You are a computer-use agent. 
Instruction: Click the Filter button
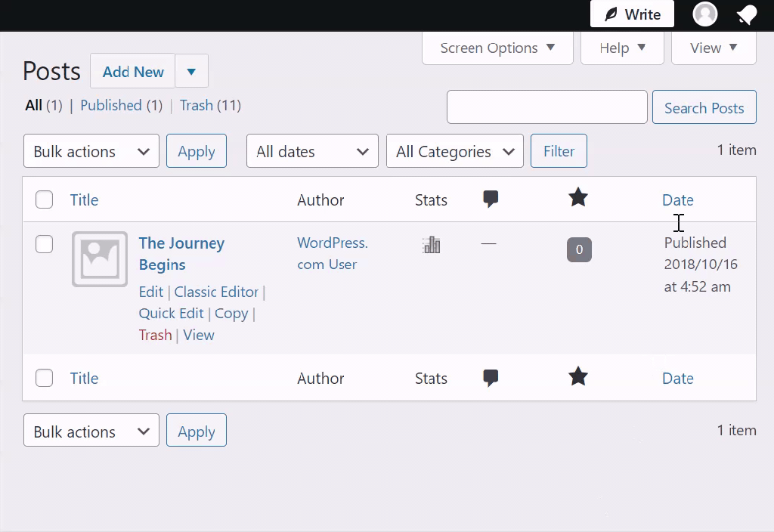559,151
